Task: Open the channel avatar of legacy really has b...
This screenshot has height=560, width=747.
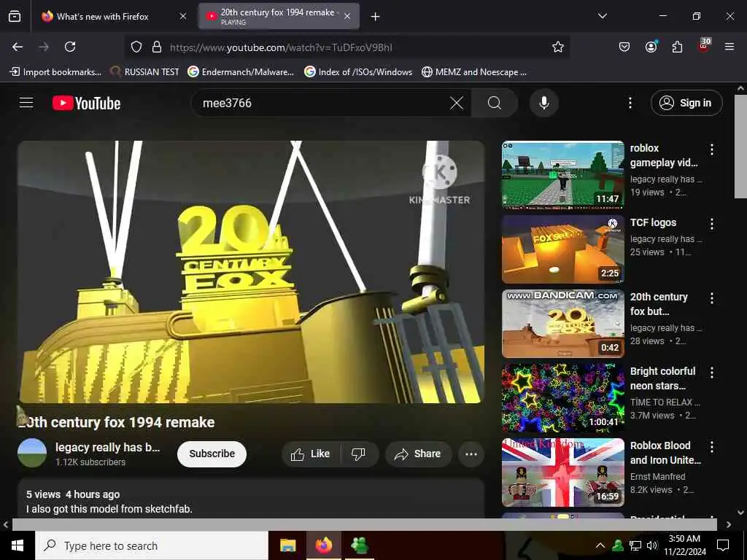Action: pos(32,453)
